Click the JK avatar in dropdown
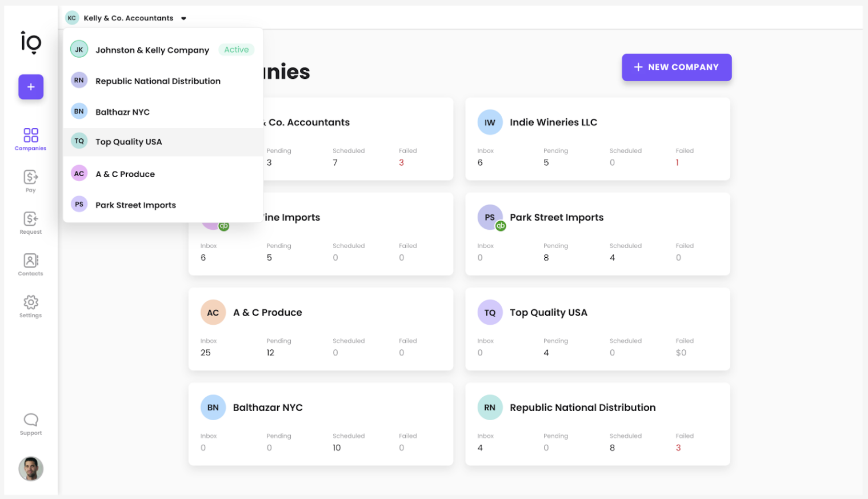Image resolution: width=868 pixels, height=499 pixels. [x=79, y=49]
